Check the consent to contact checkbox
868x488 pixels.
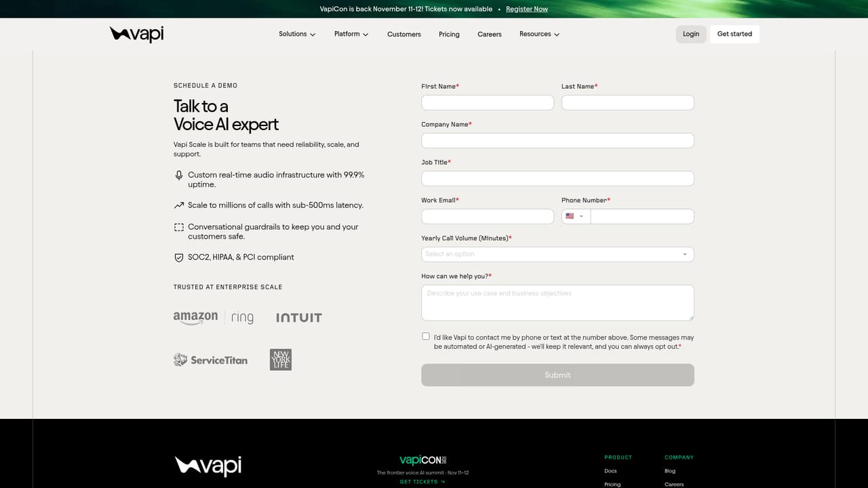pyautogui.click(x=426, y=336)
